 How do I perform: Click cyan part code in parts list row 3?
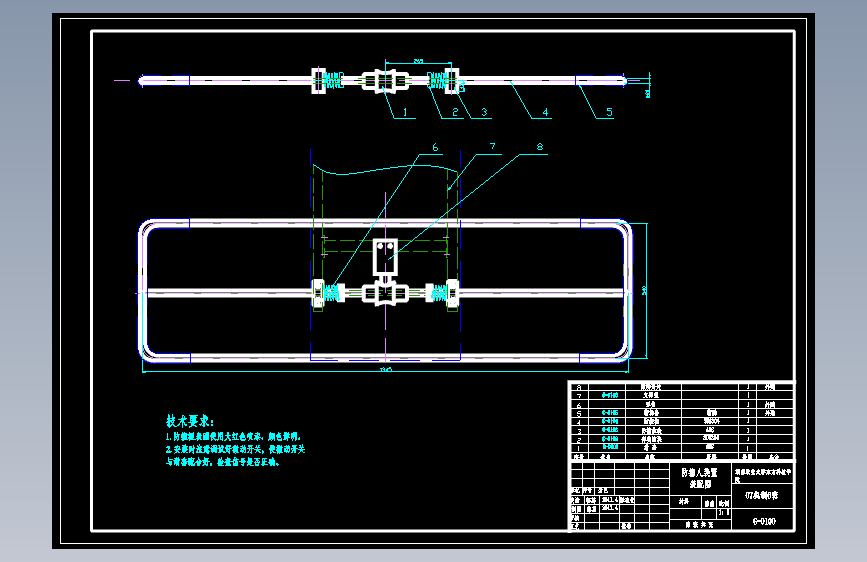pyautogui.click(x=610, y=430)
